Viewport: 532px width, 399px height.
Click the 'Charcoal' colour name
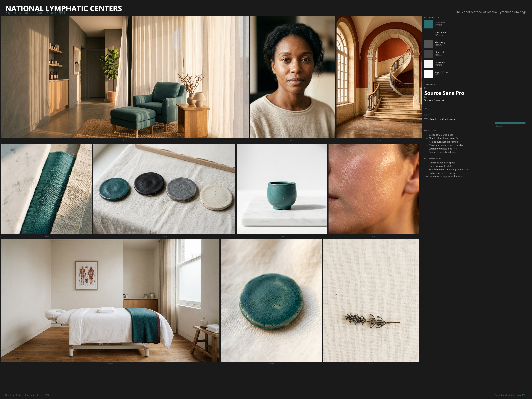coord(439,52)
